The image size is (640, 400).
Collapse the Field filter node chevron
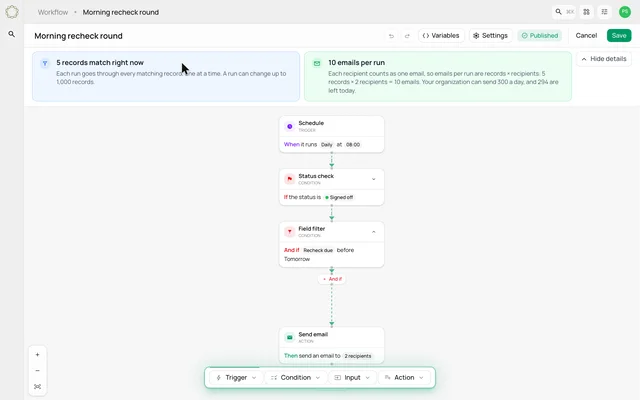coord(373,232)
